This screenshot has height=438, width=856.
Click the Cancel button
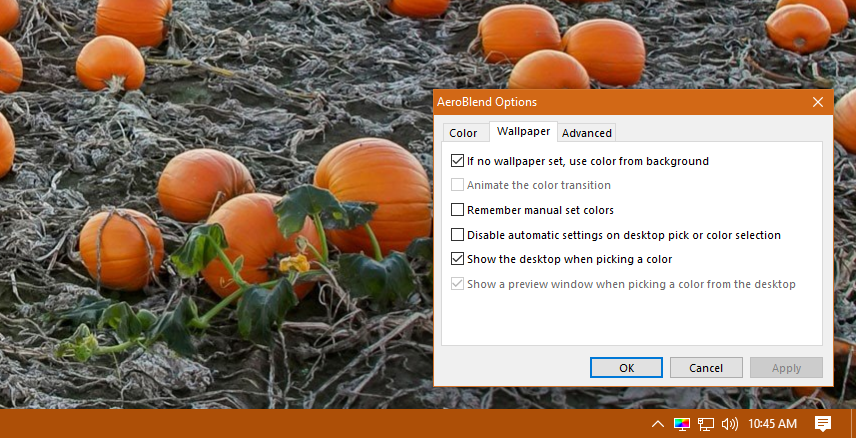point(706,368)
